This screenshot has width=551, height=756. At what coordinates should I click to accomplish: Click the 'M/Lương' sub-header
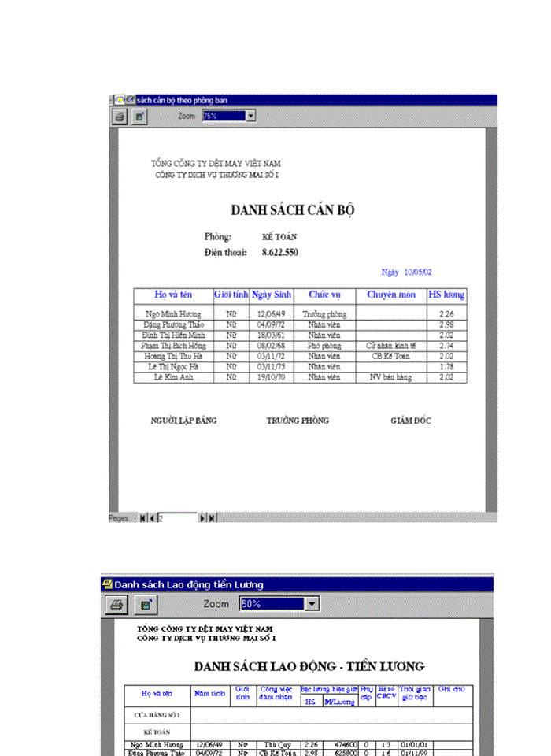pos(339,702)
